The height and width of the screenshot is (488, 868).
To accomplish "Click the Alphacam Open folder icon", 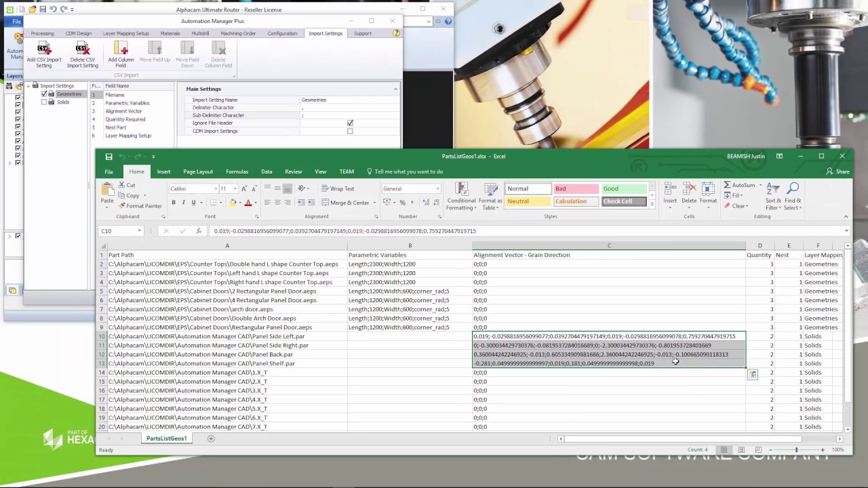I will tap(32, 9).
